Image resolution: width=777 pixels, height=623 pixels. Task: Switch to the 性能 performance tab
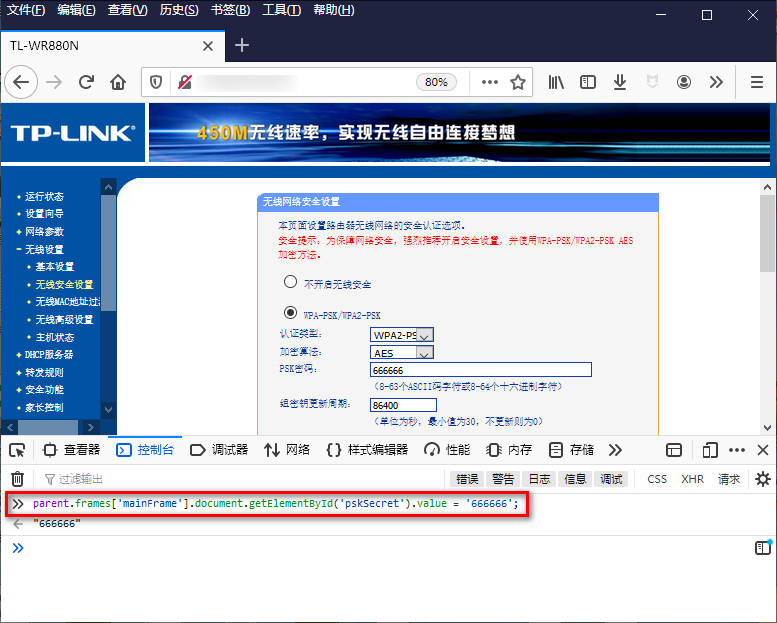click(x=447, y=450)
